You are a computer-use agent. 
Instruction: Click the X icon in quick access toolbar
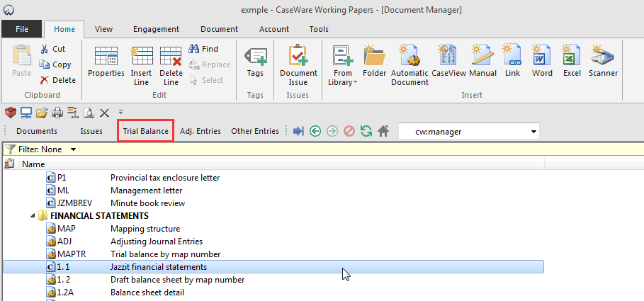click(x=105, y=112)
